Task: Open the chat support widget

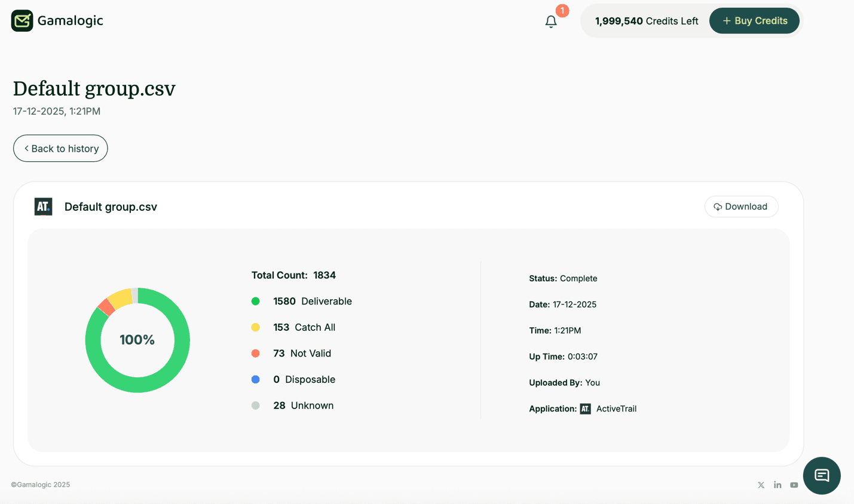Action: coord(822,476)
